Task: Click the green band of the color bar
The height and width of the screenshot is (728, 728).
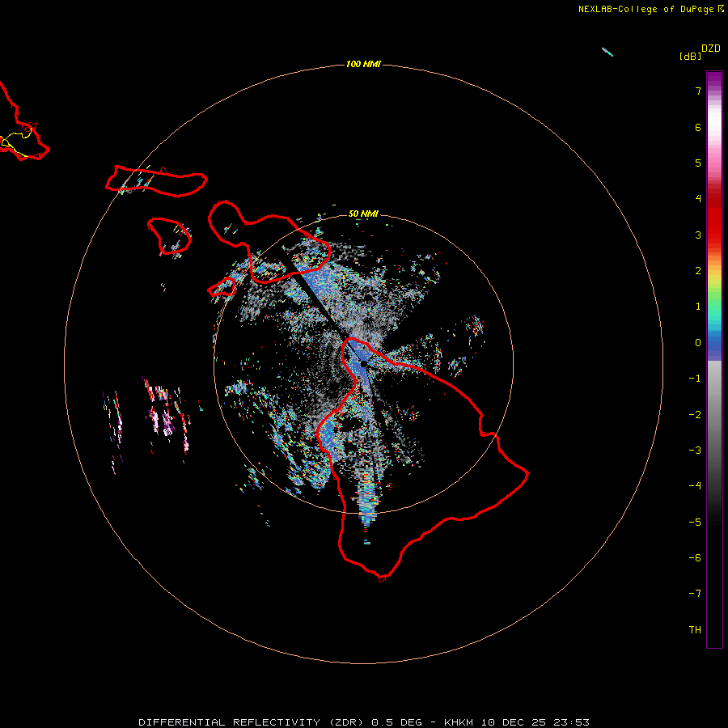Action: point(714,299)
